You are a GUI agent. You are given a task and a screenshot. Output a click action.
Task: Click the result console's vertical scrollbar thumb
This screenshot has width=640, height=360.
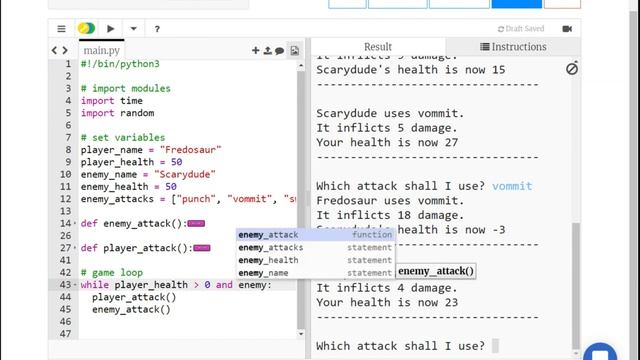click(x=576, y=286)
